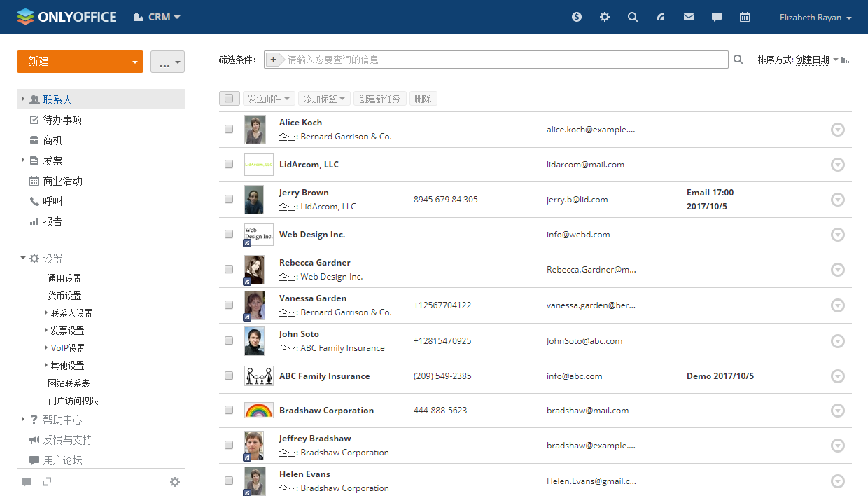Open the Bradshaw Corporation contact link
868x496 pixels.
point(326,411)
